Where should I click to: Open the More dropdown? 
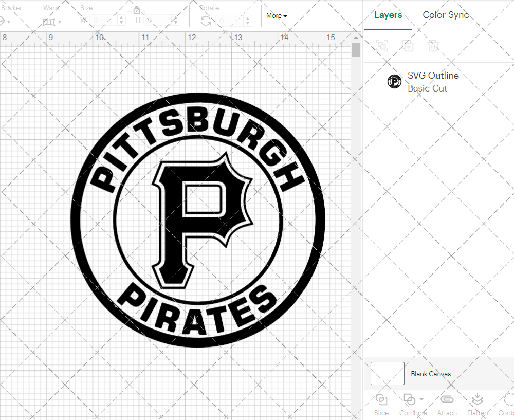[x=276, y=15]
